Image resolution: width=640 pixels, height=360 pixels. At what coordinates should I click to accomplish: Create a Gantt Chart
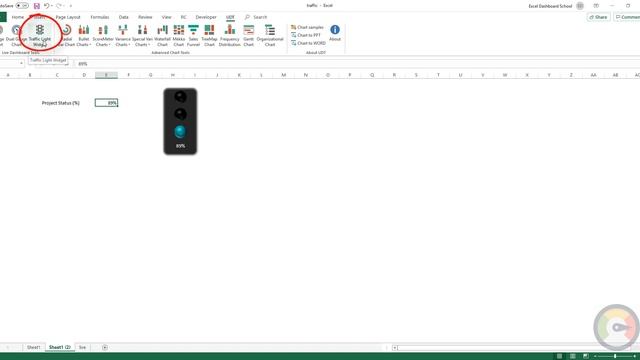pos(249,35)
